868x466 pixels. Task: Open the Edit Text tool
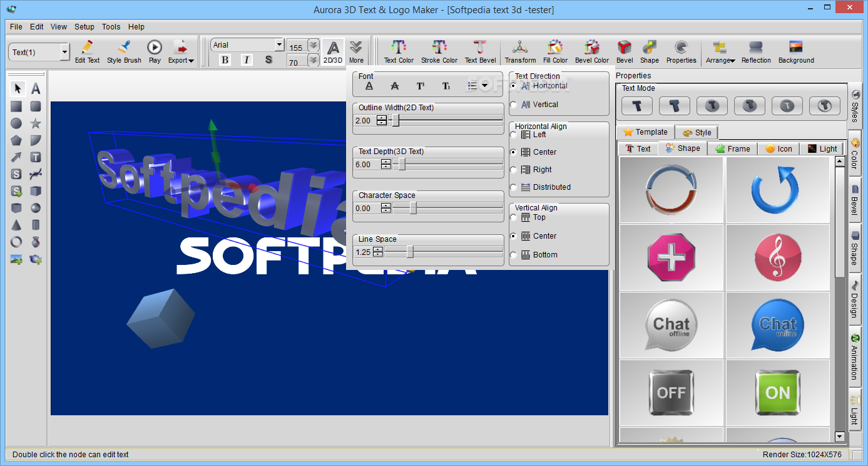87,51
